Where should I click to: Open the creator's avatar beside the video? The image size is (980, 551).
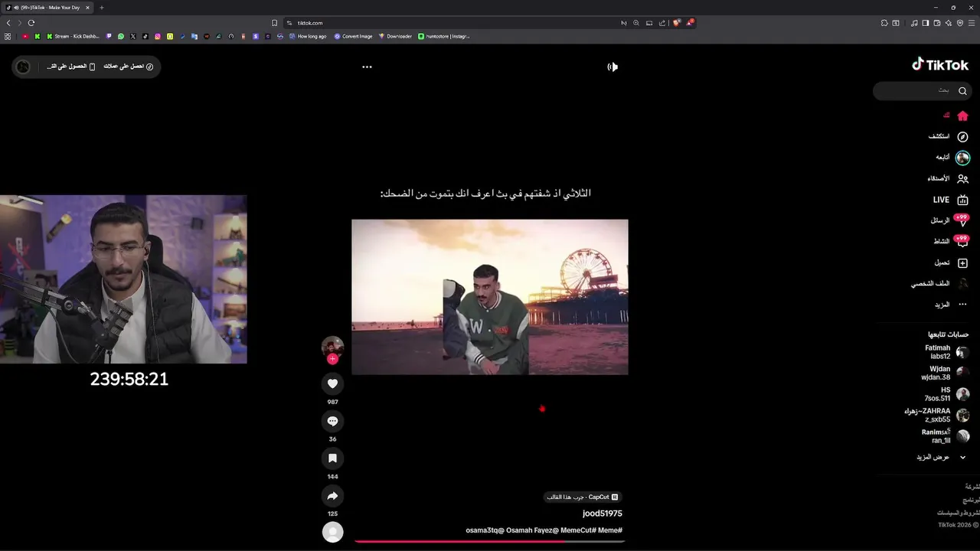[332, 347]
